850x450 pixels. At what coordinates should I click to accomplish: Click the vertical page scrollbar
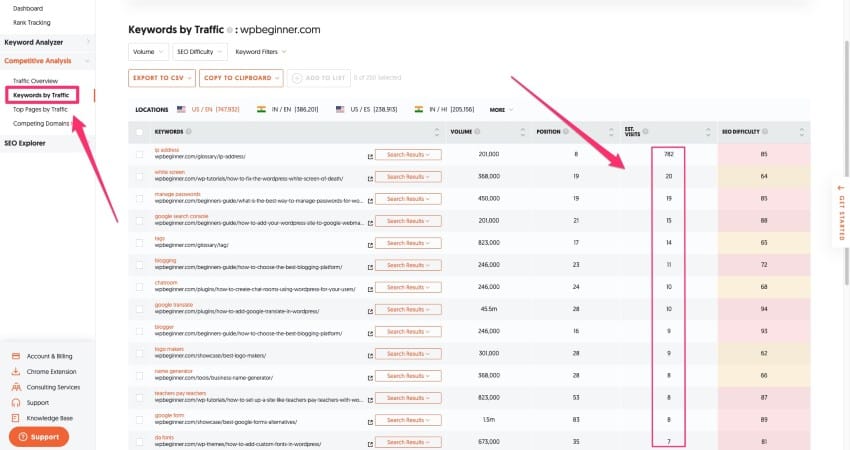[846, 163]
